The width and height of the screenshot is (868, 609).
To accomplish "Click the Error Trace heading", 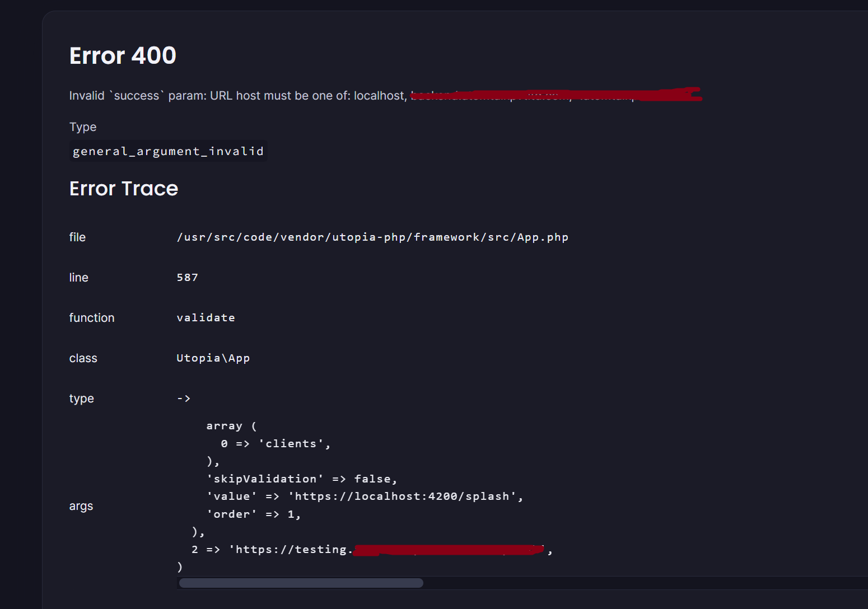I will click(124, 188).
